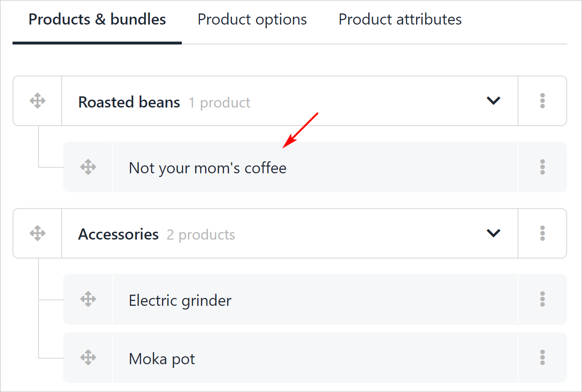The image size is (582, 392).
Task: Open the Accessories group options menu
Action: pos(542,233)
